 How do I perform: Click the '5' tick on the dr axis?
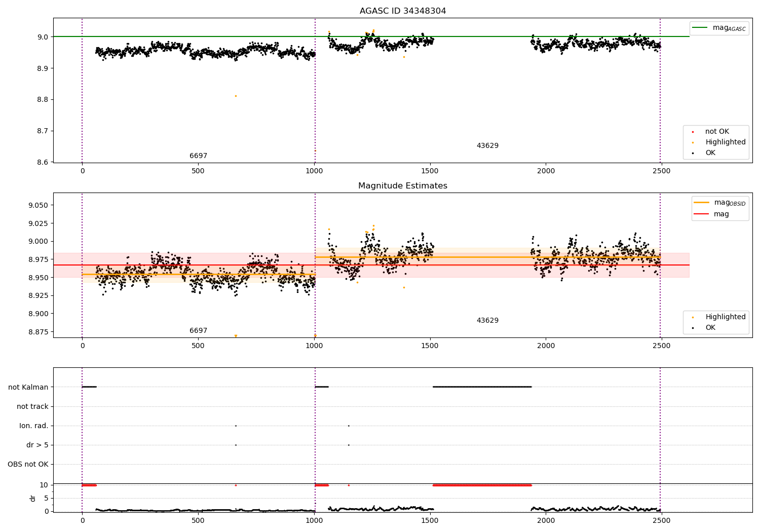46,498
